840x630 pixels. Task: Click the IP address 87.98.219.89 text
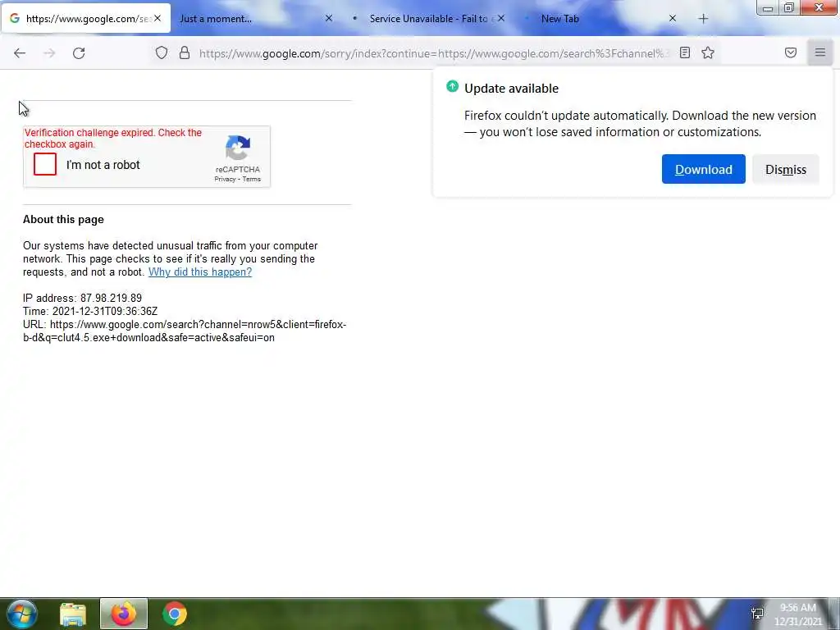click(83, 298)
